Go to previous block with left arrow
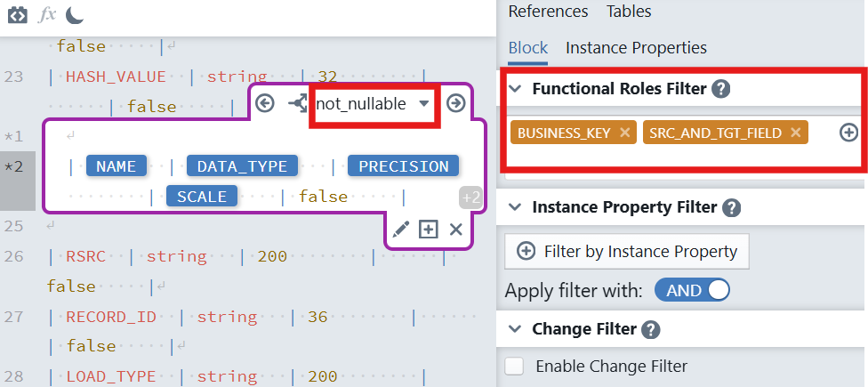Image resolution: width=868 pixels, height=387 pixels. coord(265,104)
